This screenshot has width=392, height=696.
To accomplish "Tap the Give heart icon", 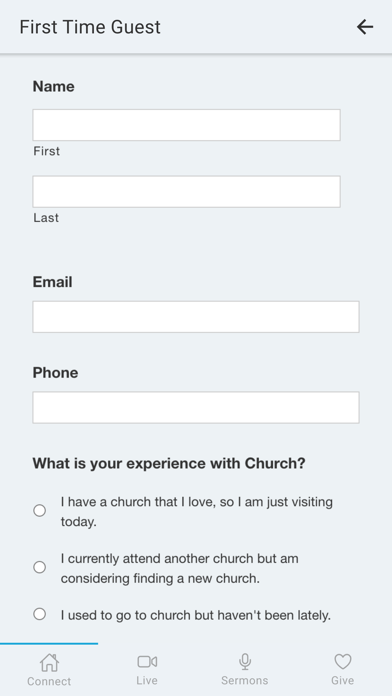I will coord(343,662).
